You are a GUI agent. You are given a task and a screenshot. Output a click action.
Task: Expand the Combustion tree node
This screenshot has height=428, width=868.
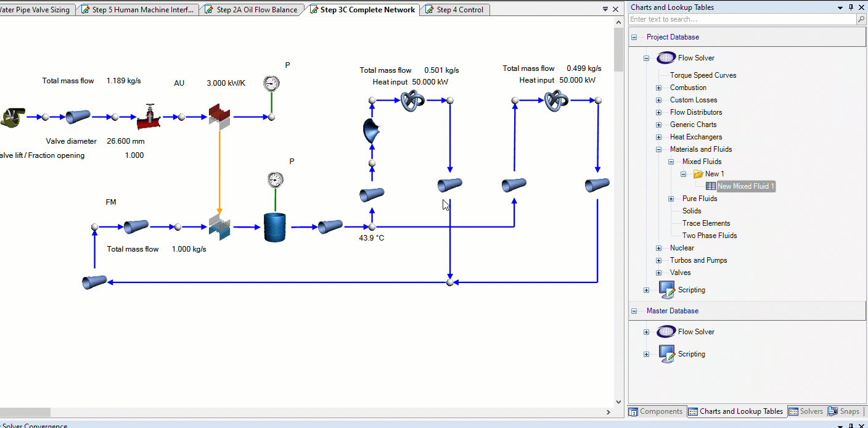click(658, 88)
